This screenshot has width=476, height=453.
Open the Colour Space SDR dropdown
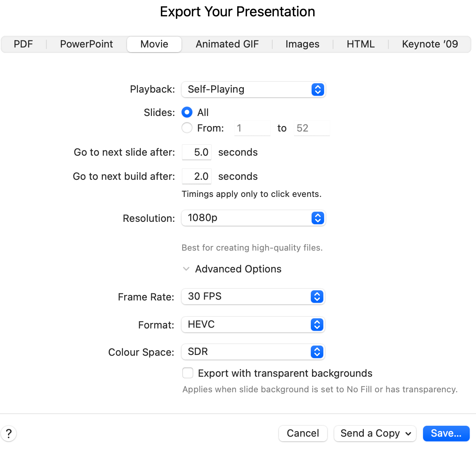click(253, 352)
